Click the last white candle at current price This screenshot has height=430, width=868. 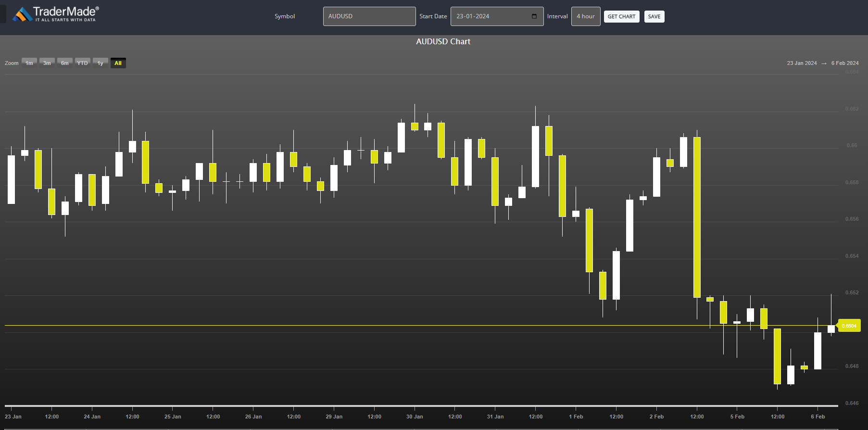click(831, 329)
